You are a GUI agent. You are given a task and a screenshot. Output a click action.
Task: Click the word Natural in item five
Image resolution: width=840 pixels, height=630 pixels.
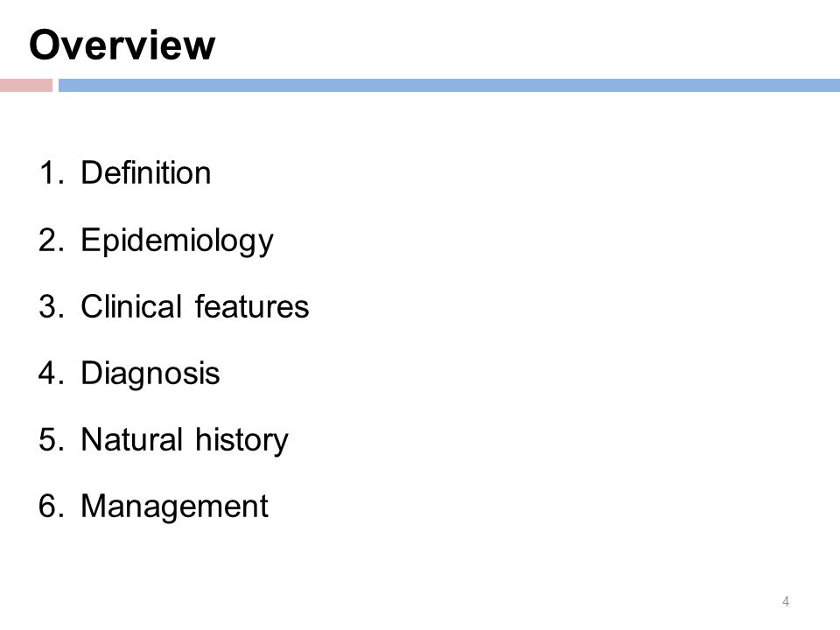(x=132, y=440)
